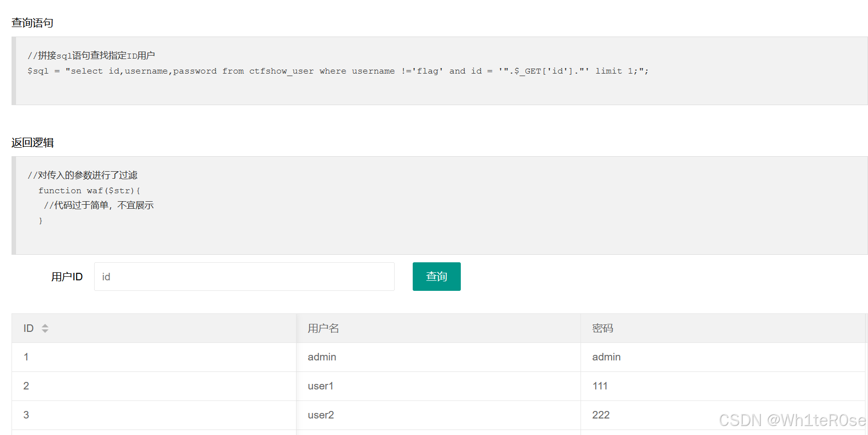Click the password cell '111'
Image resolution: width=868 pixels, height=435 pixels.
pos(723,386)
